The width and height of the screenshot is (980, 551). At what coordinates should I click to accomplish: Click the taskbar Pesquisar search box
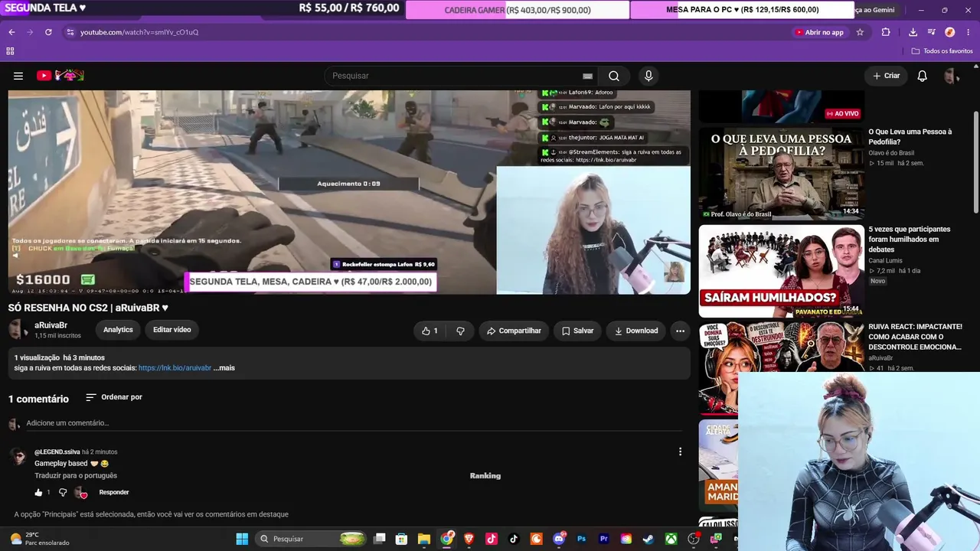coord(312,539)
